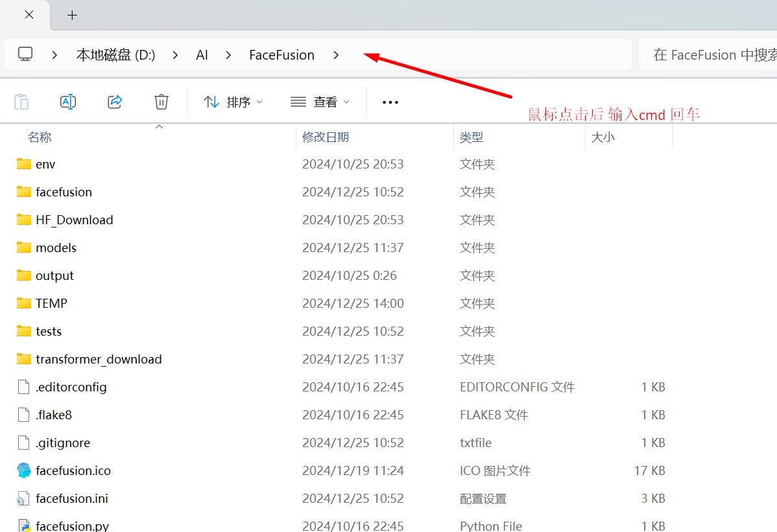Click the TEMP folder icon
This screenshot has height=532, width=777.
pos(24,303)
